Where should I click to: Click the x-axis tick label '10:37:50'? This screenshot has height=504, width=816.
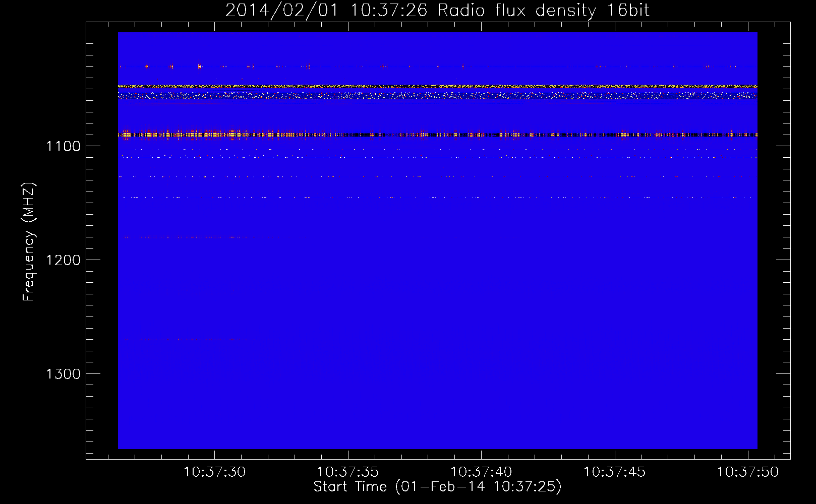point(748,472)
